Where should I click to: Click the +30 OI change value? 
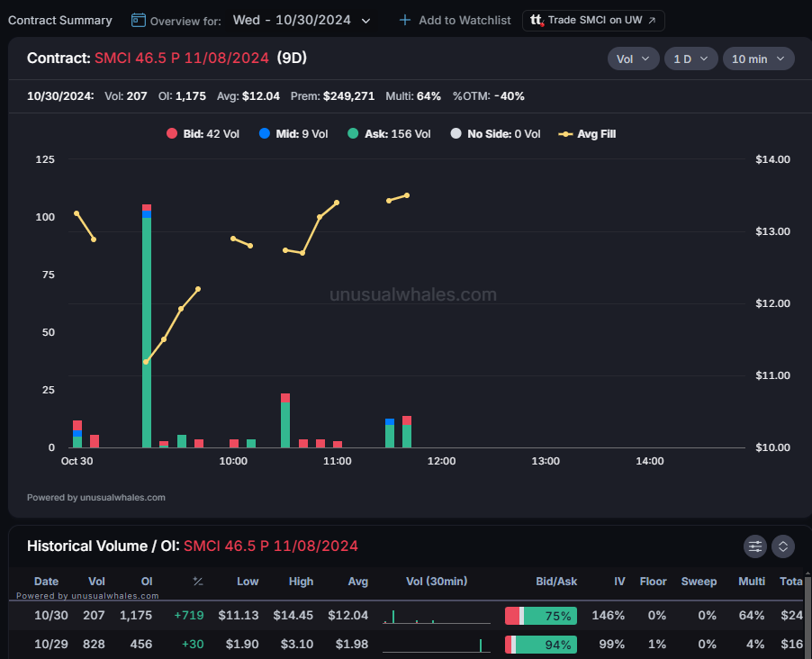coord(193,645)
